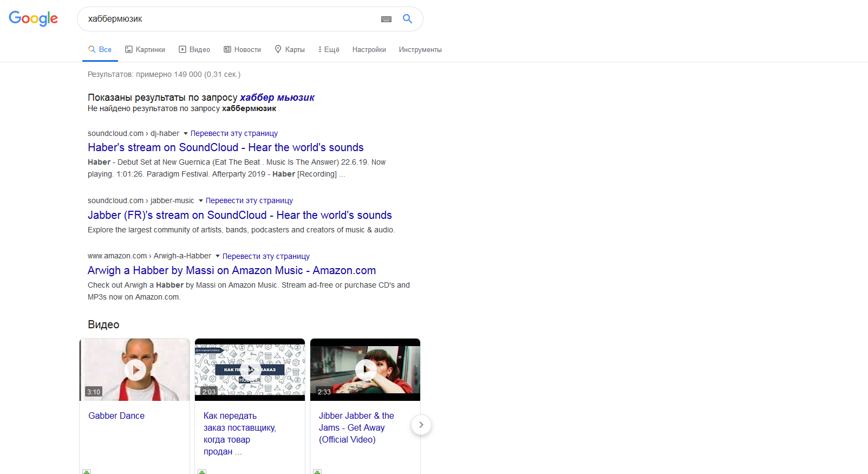Click the green icon under Jibber Jabber card

(x=317, y=471)
